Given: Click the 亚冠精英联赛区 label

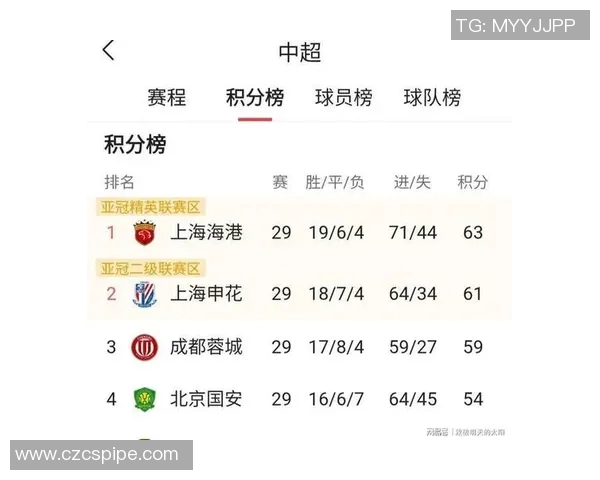Looking at the screenshot, I should click(x=150, y=208).
